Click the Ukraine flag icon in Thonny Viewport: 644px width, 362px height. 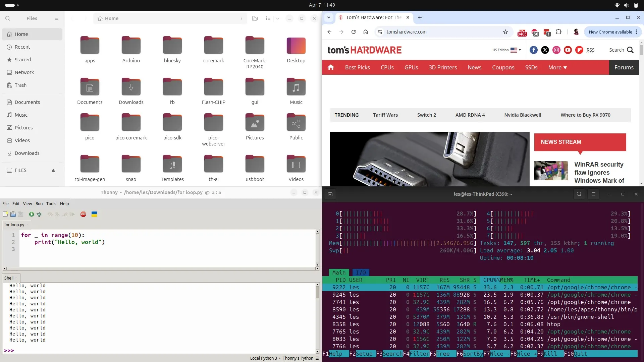tap(94, 214)
